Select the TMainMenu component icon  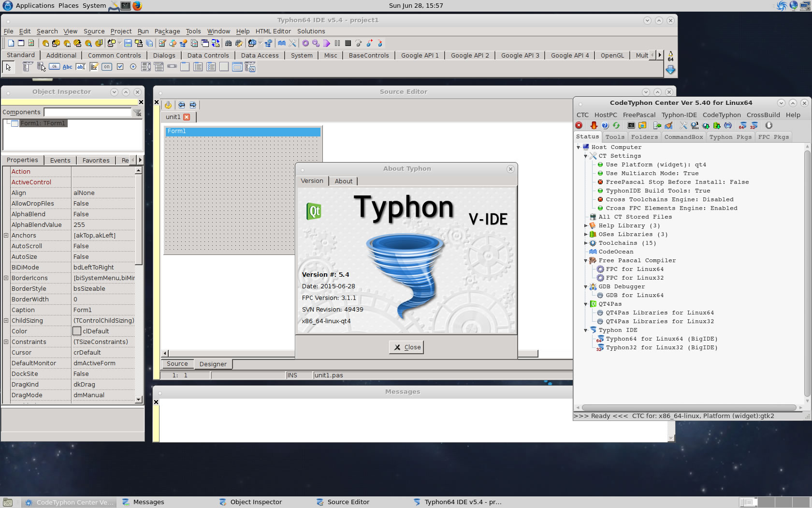[28, 67]
